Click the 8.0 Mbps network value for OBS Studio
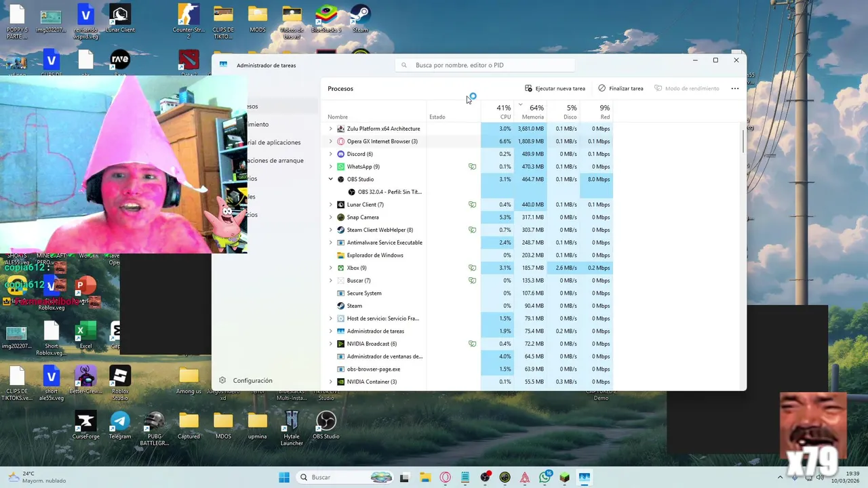Image resolution: width=868 pixels, height=488 pixels. click(599, 179)
